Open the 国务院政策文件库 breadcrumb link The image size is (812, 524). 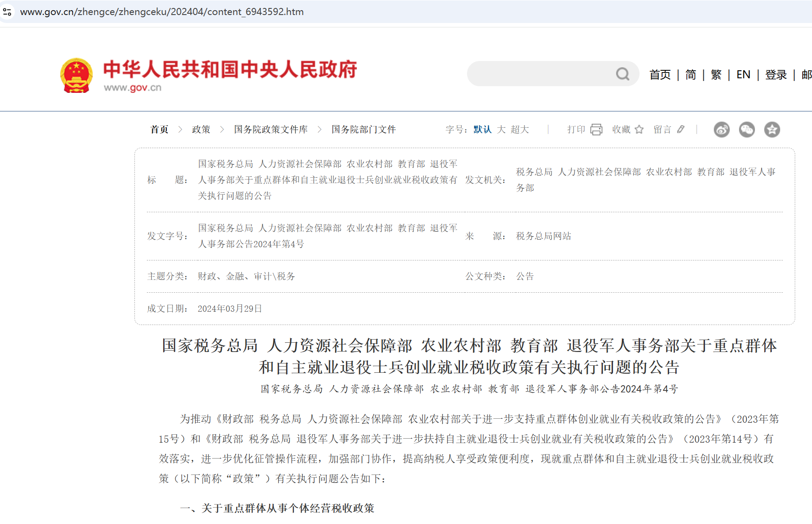coord(271,129)
